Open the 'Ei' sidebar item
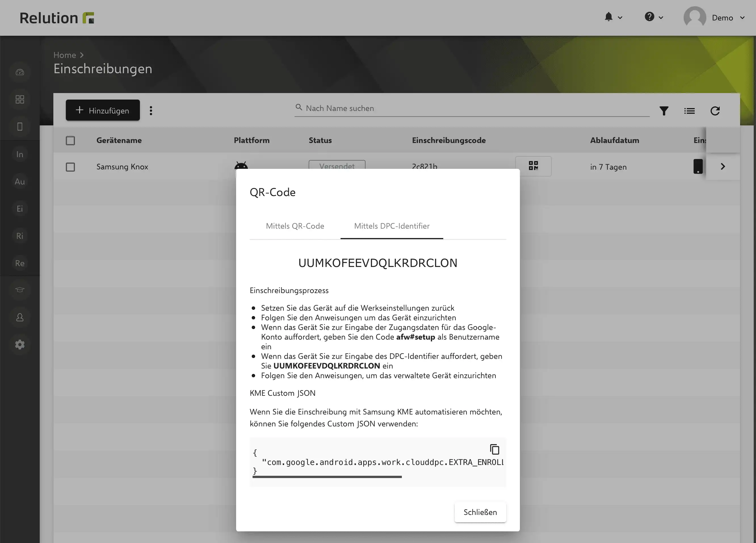Screen dimensions: 756x543 tap(20, 209)
